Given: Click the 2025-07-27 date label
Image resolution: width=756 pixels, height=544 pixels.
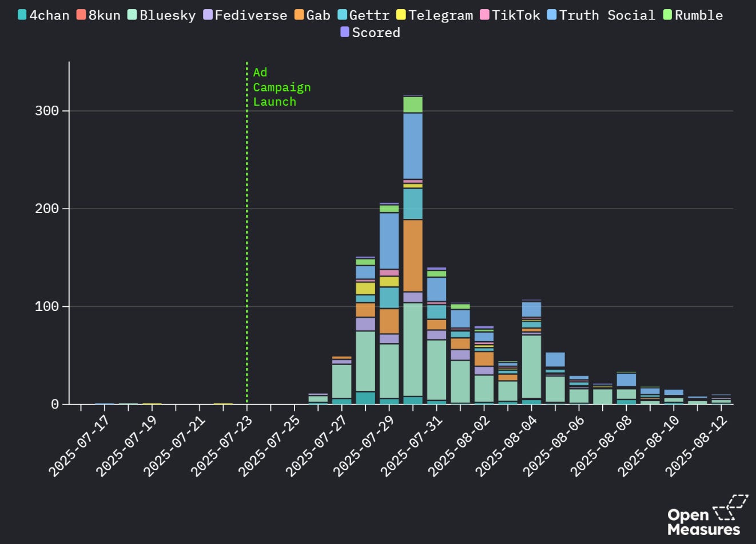Looking at the screenshot, I should pyautogui.click(x=316, y=446).
